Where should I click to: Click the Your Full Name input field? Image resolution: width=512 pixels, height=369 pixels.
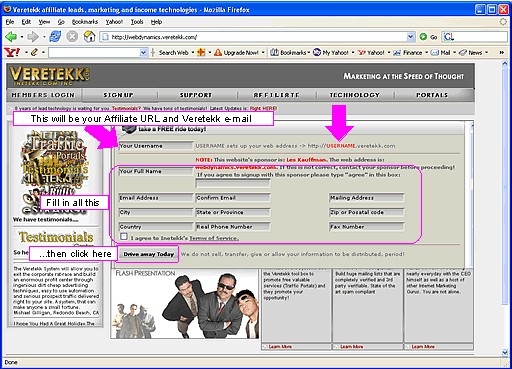pos(156,171)
